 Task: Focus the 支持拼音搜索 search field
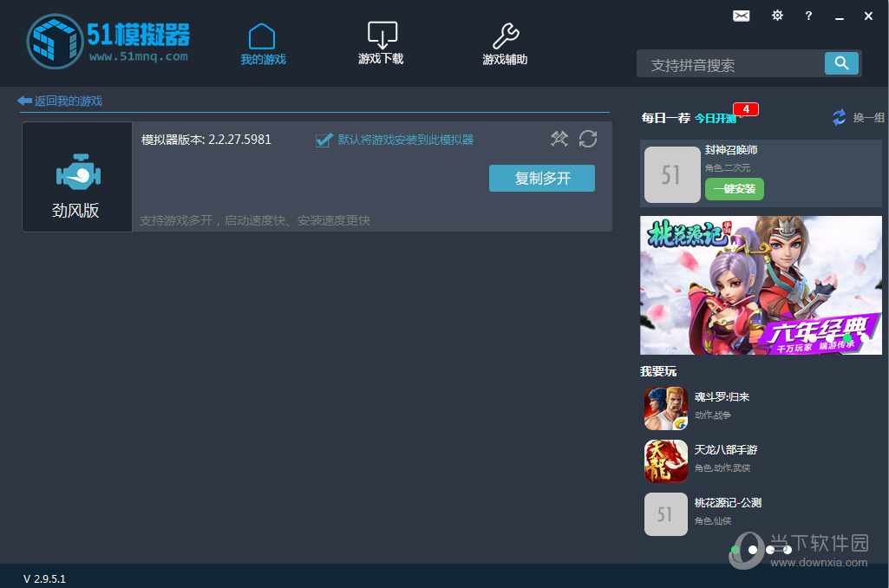click(x=730, y=63)
